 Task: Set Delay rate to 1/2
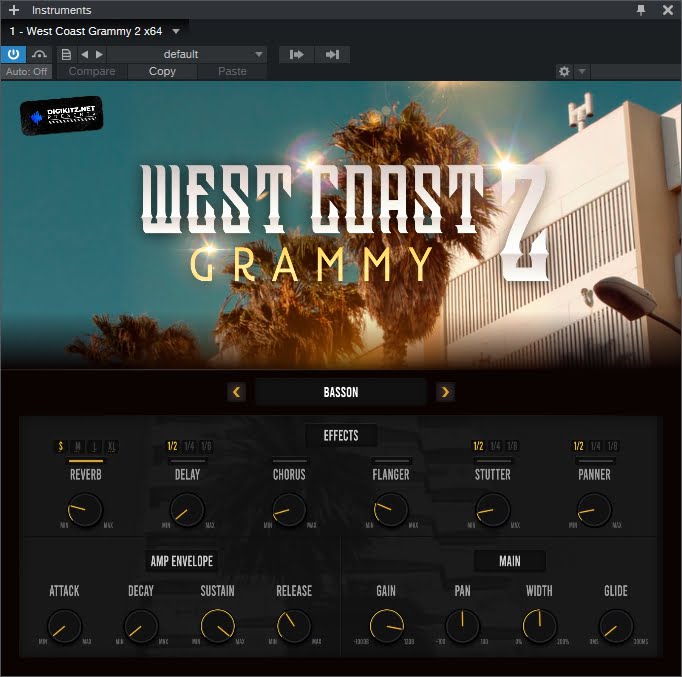(172, 446)
